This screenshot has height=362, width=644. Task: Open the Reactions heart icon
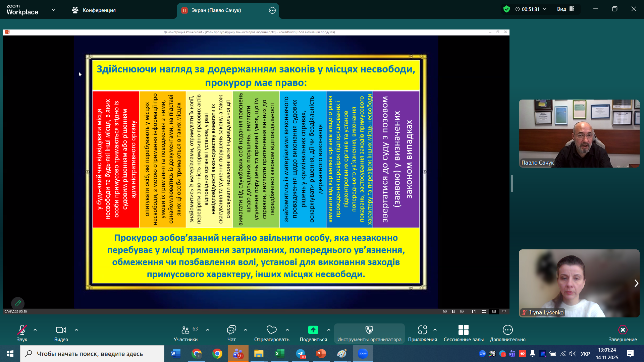[271, 330]
